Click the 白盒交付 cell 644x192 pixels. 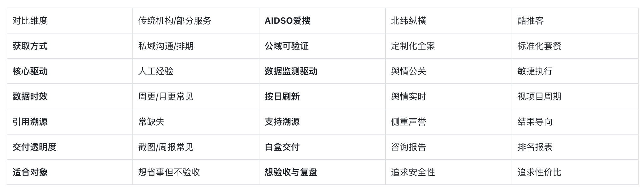coord(322,147)
